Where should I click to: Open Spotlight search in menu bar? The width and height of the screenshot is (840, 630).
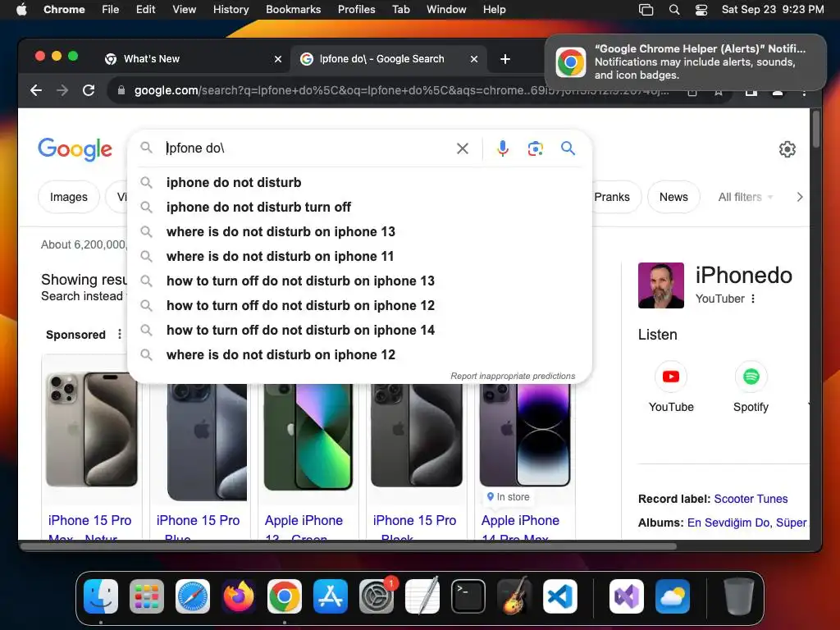tap(674, 10)
